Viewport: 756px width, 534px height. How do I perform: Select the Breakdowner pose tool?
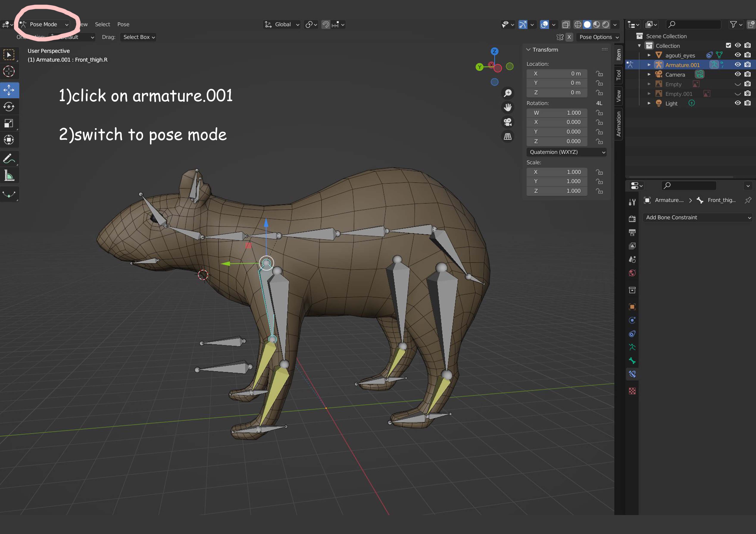click(9, 194)
